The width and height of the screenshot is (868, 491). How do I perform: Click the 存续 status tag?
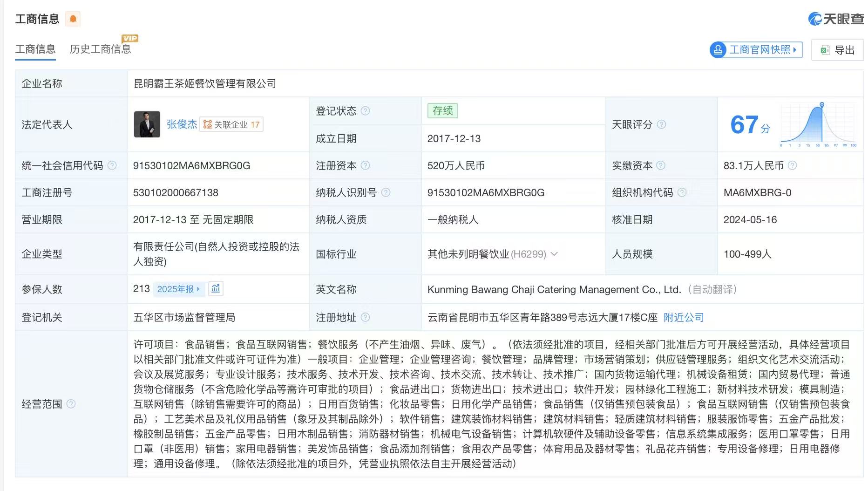(x=442, y=110)
